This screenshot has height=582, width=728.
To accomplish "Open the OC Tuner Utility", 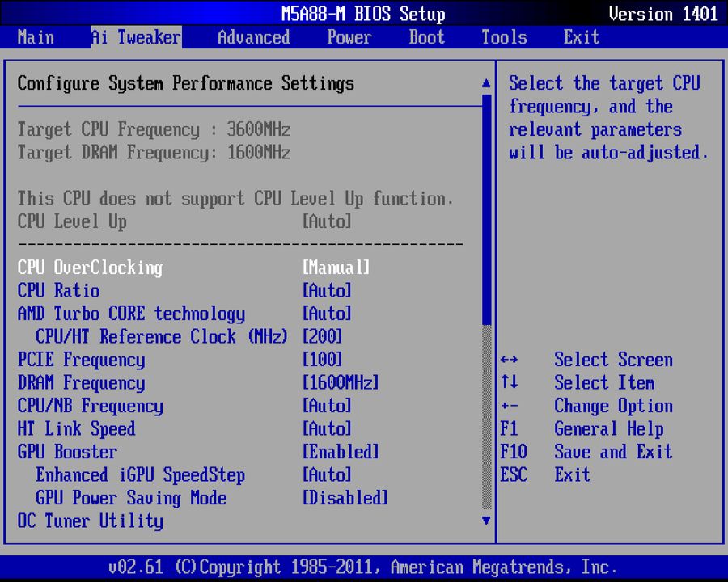I will pyautogui.click(x=90, y=521).
